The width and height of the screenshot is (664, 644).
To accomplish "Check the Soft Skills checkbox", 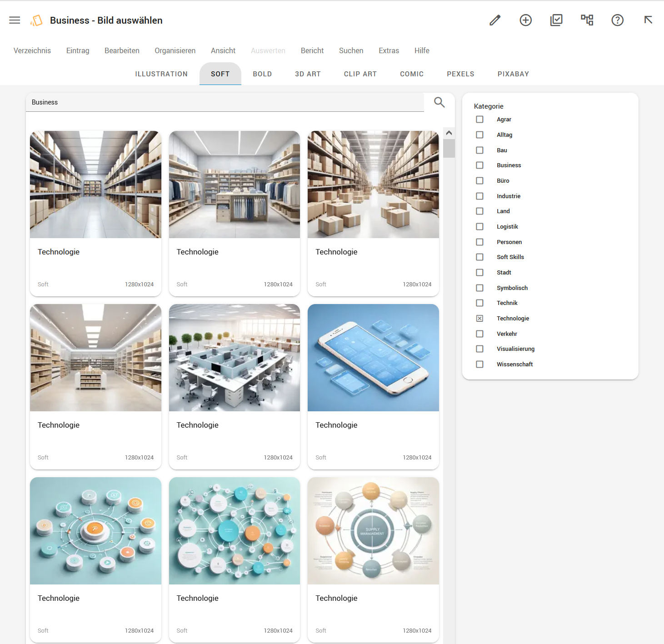I will pos(479,257).
